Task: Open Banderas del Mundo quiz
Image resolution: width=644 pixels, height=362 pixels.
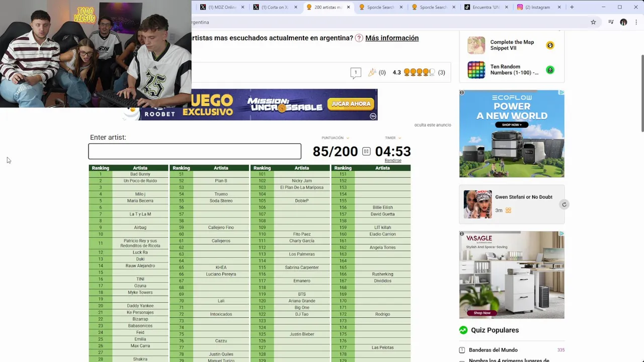Action: coord(493,350)
